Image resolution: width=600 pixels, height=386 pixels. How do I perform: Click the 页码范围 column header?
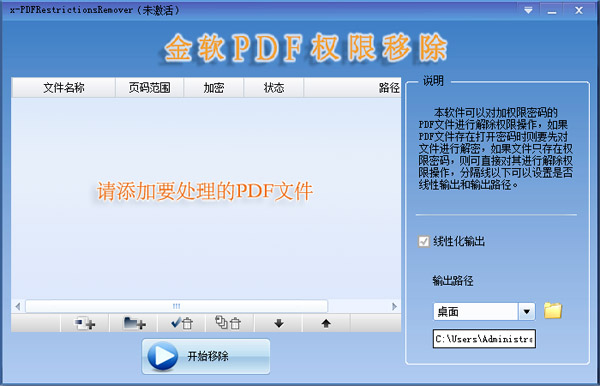pyautogui.click(x=149, y=88)
